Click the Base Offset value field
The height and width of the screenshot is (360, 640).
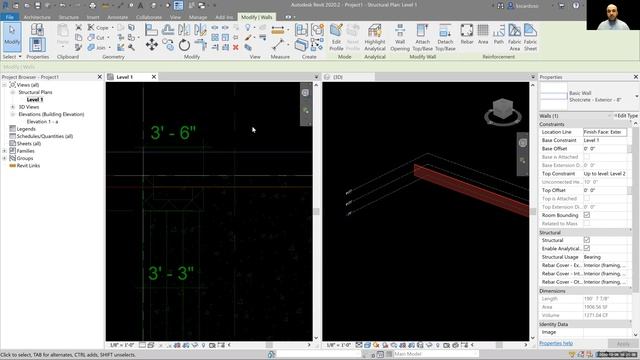tap(605, 149)
